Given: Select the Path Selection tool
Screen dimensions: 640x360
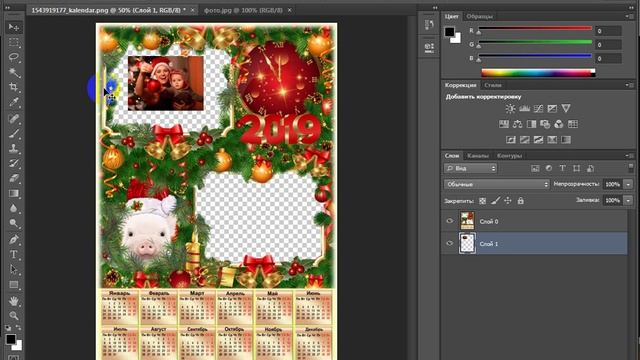Looking at the screenshot, I should [14, 269].
